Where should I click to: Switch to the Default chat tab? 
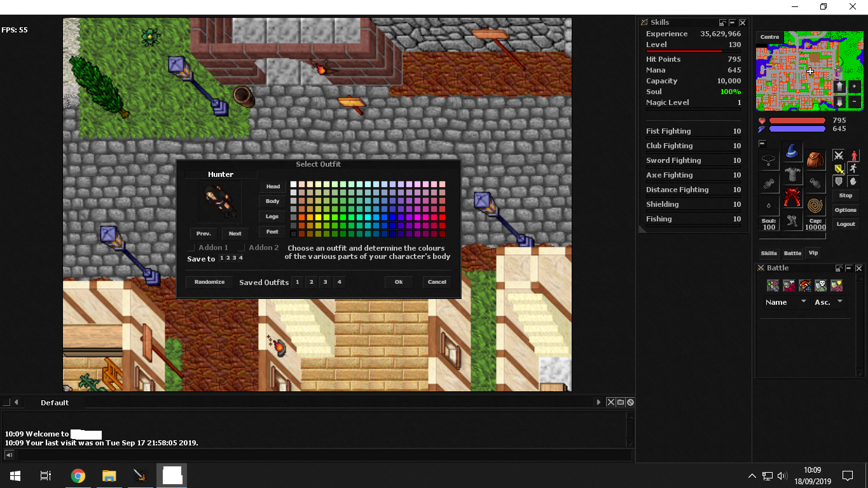coord(55,403)
